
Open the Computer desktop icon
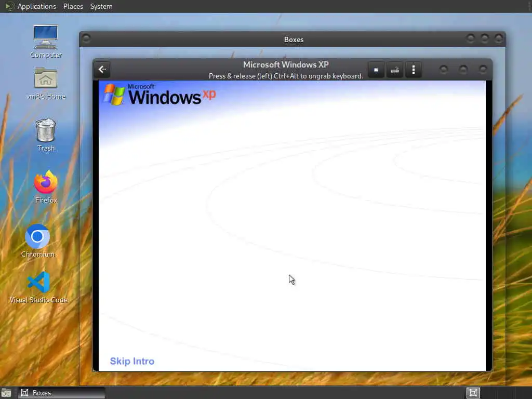(x=46, y=42)
